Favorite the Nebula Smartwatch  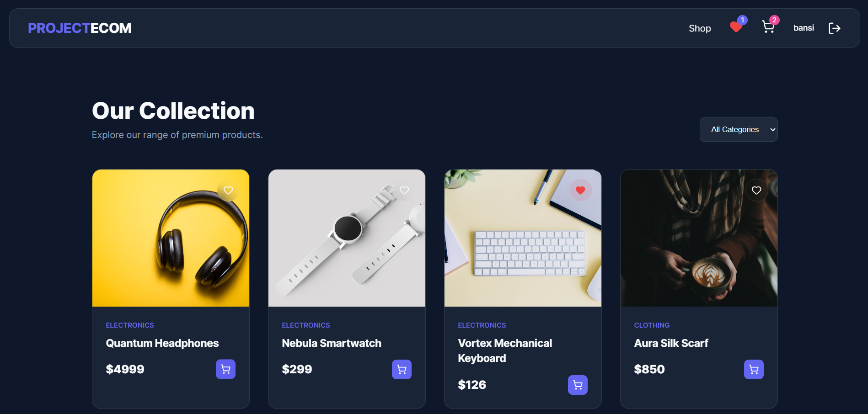[x=404, y=190]
